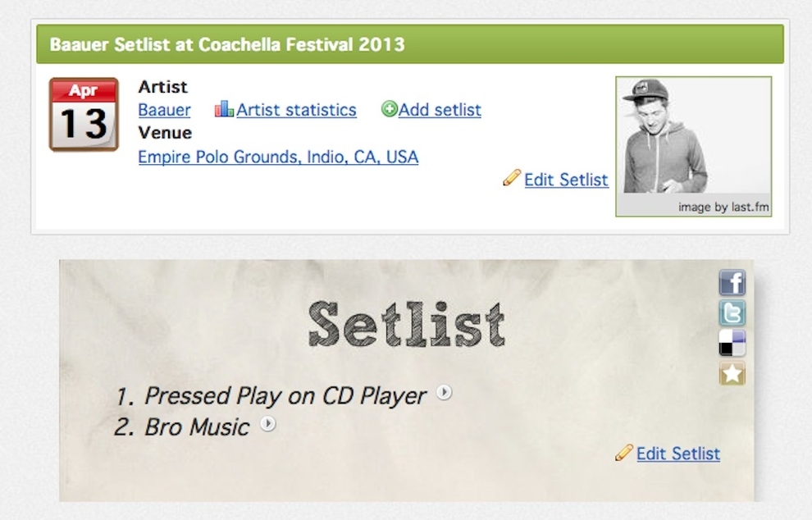This screenshot has height=520, width=812.
Task: Share the setlist on Facebook
Action: 732,283
